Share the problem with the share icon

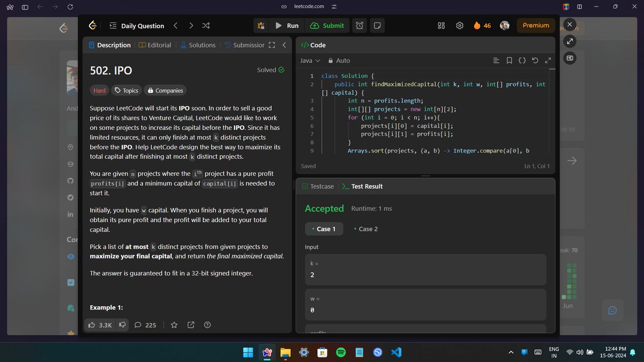(x=191, y=324)
